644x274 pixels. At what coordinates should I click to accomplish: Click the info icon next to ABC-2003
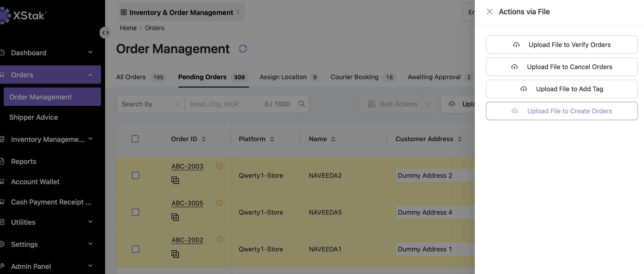pyautogui.click(x=219, y=166)
